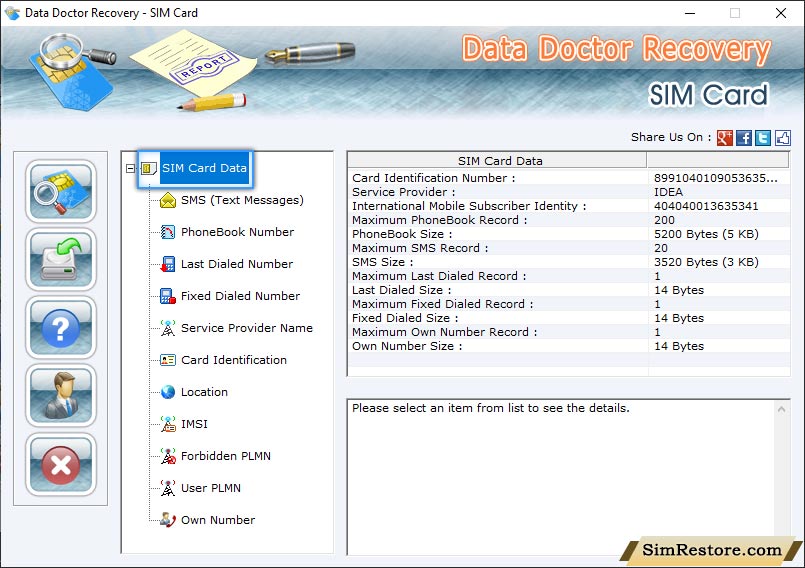Select the Fixed Dialed Size row label

click(405, 318)
